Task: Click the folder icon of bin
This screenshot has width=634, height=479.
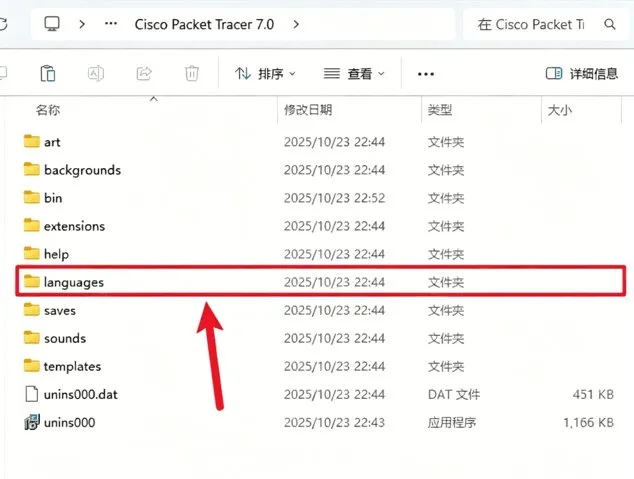Action: [32, 197]
